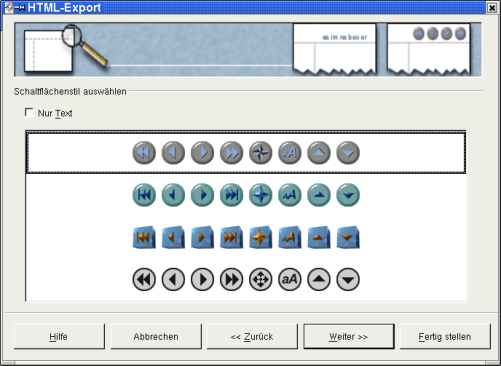The image size is (501, 366).
Task: Cancel with the Abbrechen button
Action: coord(156,337)
